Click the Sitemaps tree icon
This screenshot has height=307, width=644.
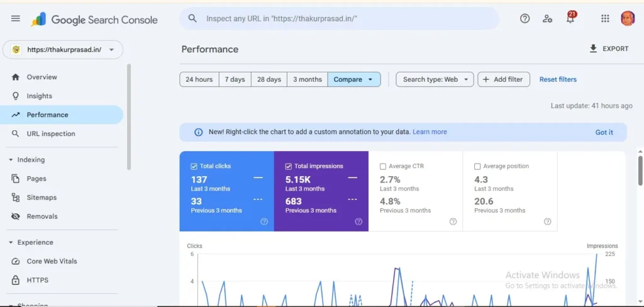16,198
